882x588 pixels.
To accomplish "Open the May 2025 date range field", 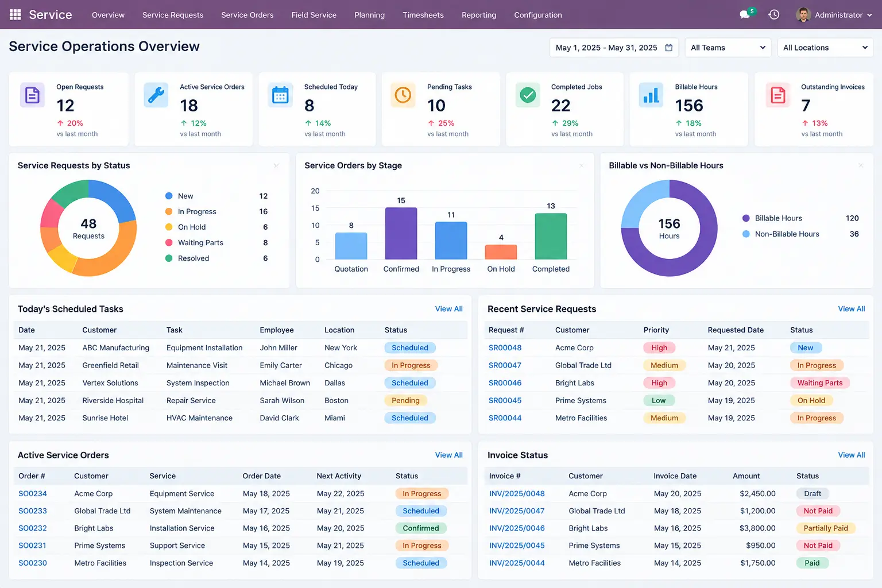I will coord(614,48).
